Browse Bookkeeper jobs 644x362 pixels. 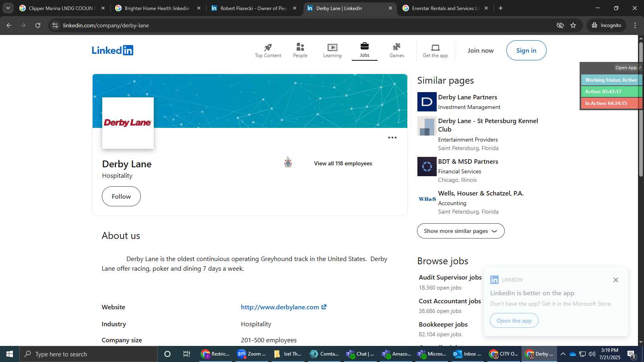[443, 324]
